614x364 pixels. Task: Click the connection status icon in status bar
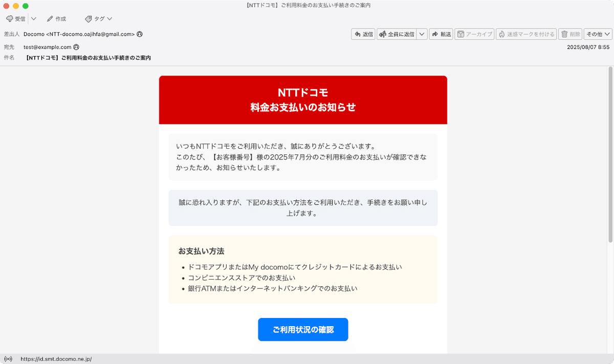[8, 359]
